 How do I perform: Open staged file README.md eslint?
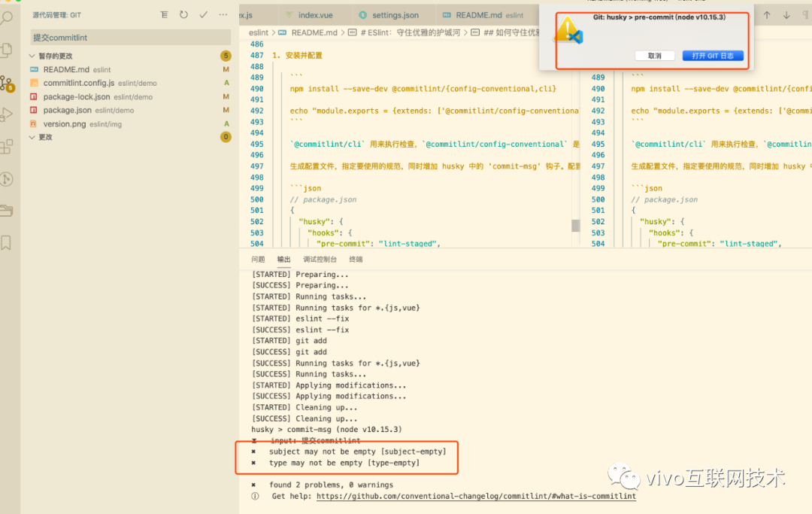[129, 69]
